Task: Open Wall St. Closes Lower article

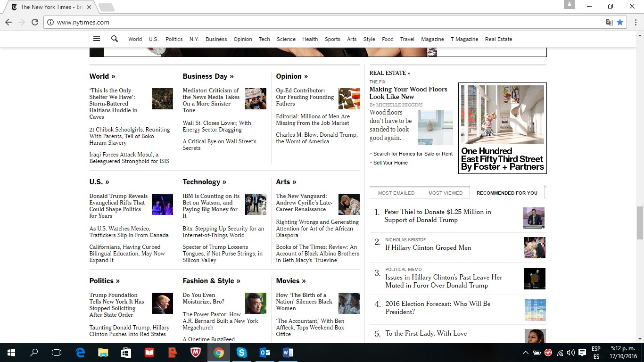Action: coord(217,126)
